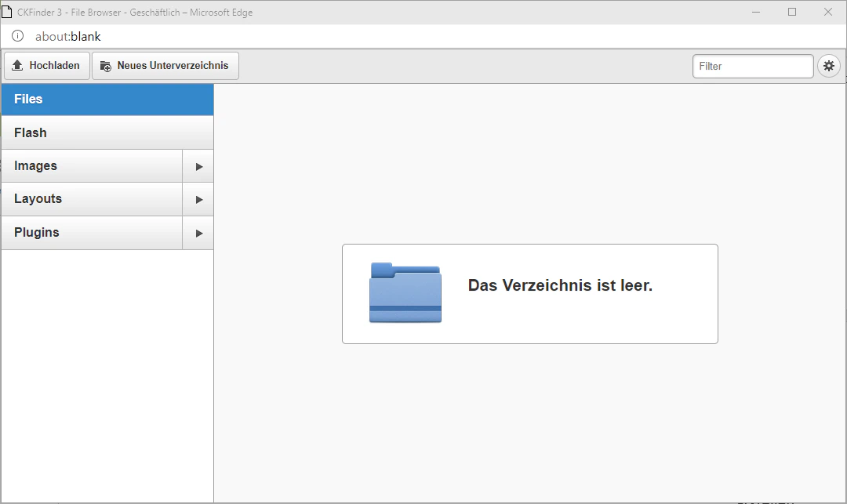847x504 pixels.
Task: Minimize the Edge window
Action: (756, 12)
